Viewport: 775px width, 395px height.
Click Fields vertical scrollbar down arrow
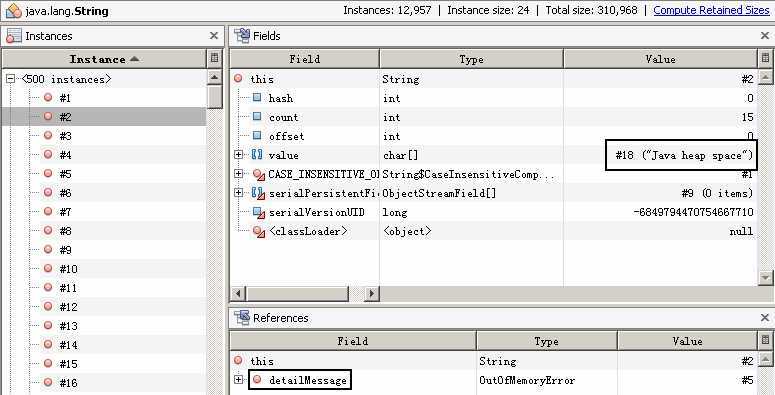pos(765,277)
